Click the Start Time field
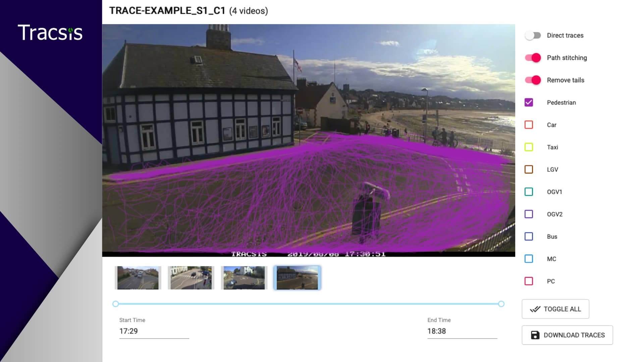Viewport: 644px width, 362px height. [x=154, y=331]
